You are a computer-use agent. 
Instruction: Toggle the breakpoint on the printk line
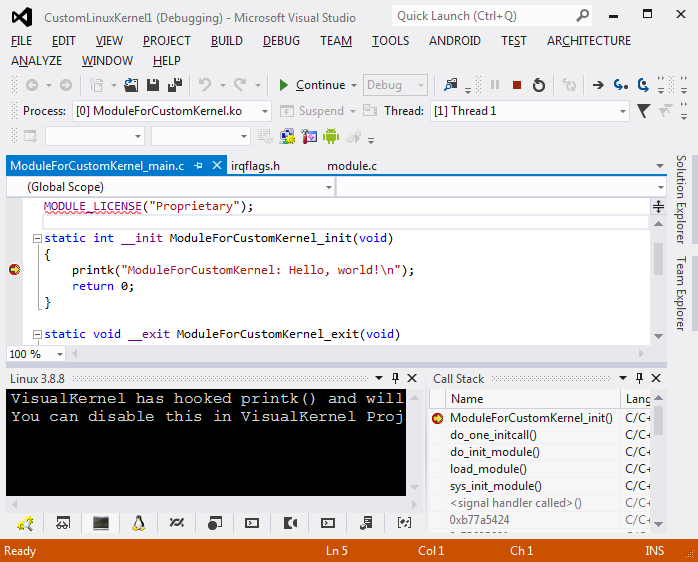pyautogui.click(x=14, y=269)
